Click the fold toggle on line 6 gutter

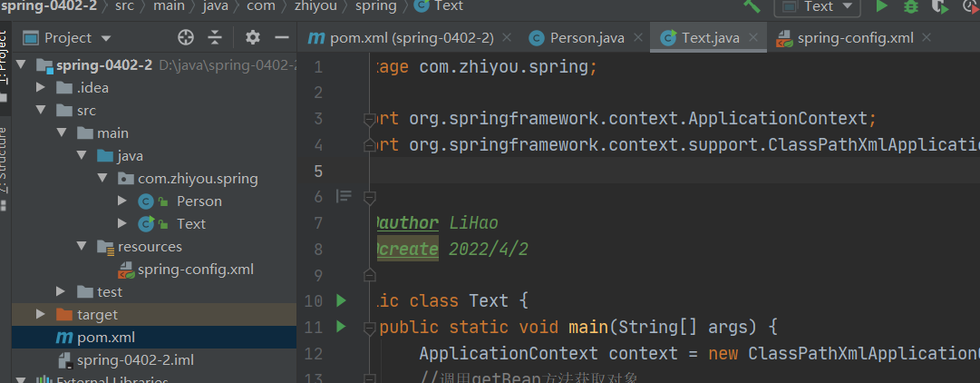pyautogui.click(x=369, y=196)
